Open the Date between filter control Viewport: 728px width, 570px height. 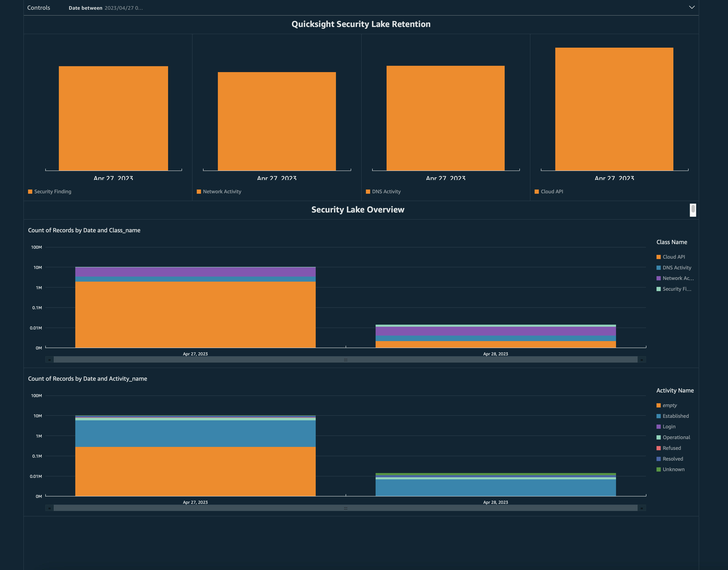(x=105, y=8)
